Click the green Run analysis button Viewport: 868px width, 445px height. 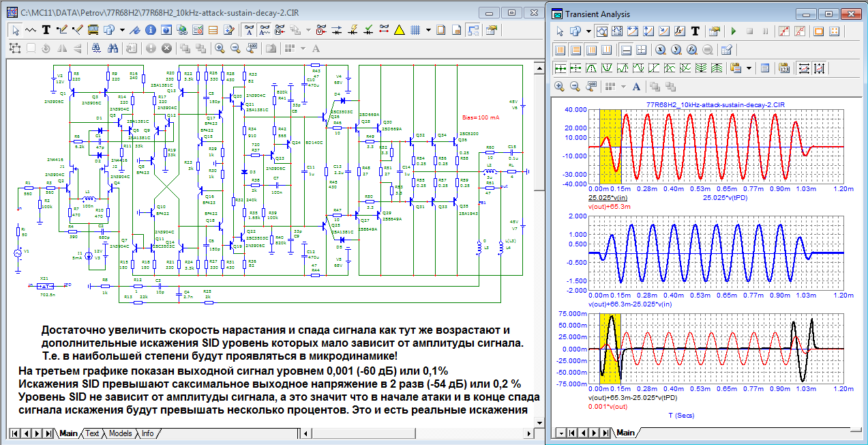click(x=734, y=31)
